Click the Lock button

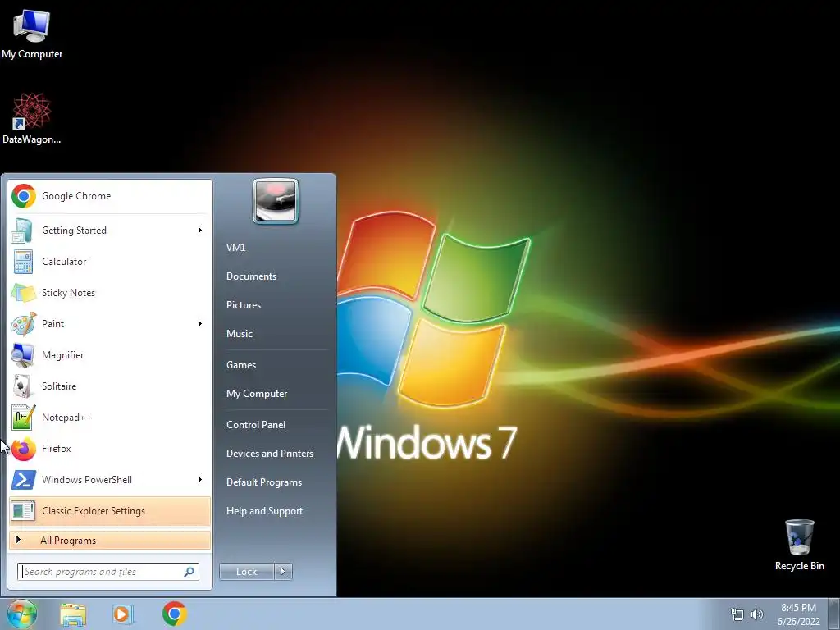coord(246,572)
